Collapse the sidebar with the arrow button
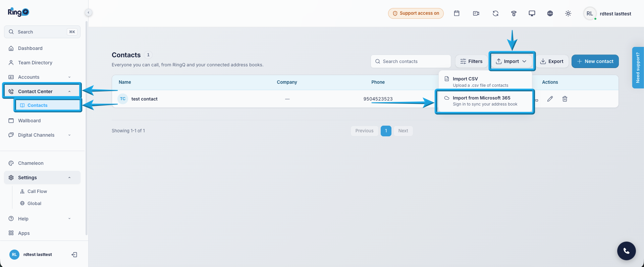Screen dimensions: 644x267 coord(88,13)
